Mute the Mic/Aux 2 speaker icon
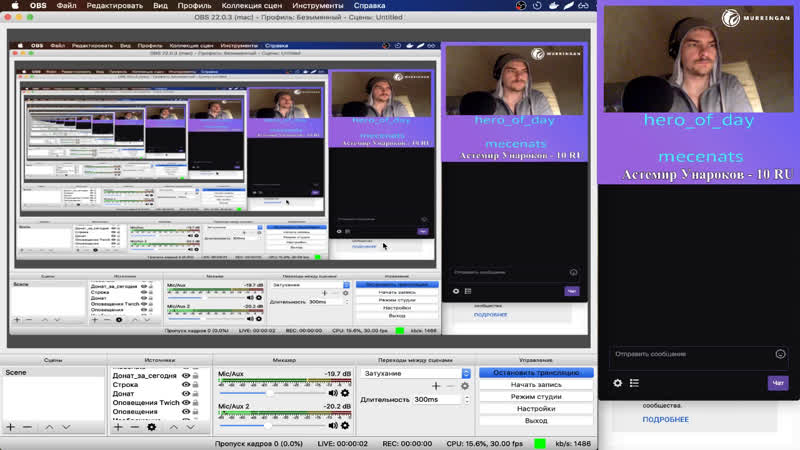The width and height of the screenshot is (800, 450). [333, 420]
